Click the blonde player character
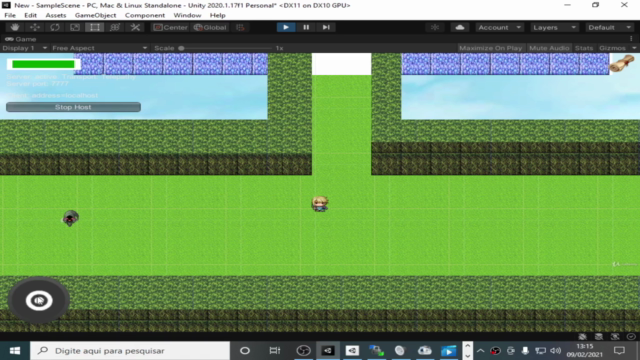This screenshot has height=360, width=640. point(320,203)
